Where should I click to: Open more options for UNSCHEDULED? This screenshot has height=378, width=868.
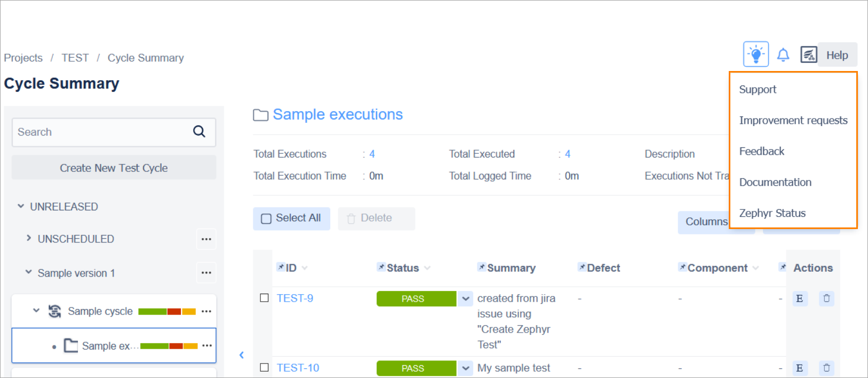(206, 239)
